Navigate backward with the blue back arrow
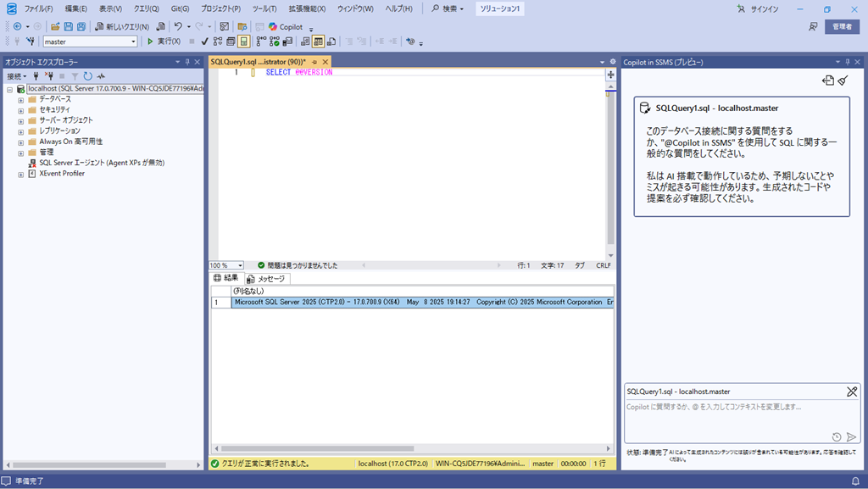868x489 pixels. (x=18, y=26)
